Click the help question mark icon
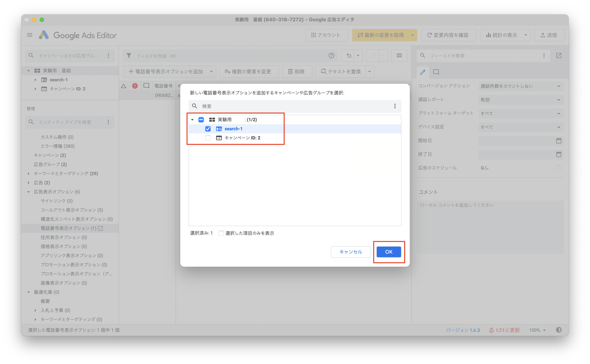The height and width of the screenshot is (364, 590). coord(331,56)
